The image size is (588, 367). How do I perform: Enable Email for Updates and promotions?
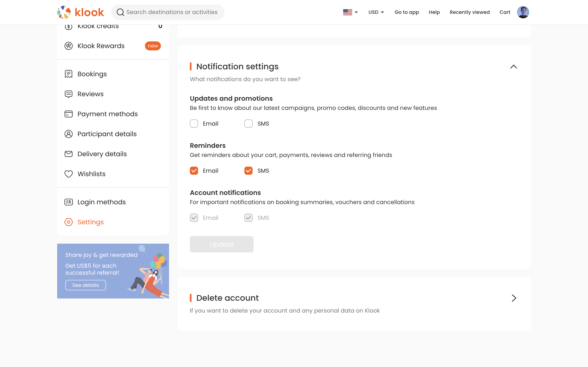click(x=194, y=124)
